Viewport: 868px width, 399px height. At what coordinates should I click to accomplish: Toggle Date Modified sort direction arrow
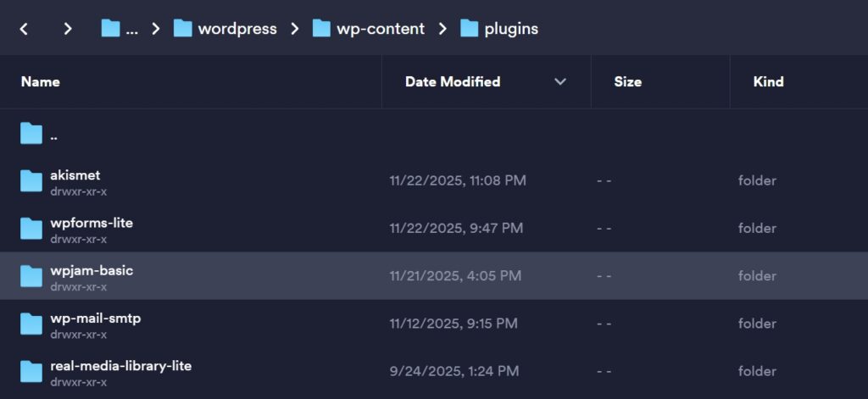click(x=559, y=82)
